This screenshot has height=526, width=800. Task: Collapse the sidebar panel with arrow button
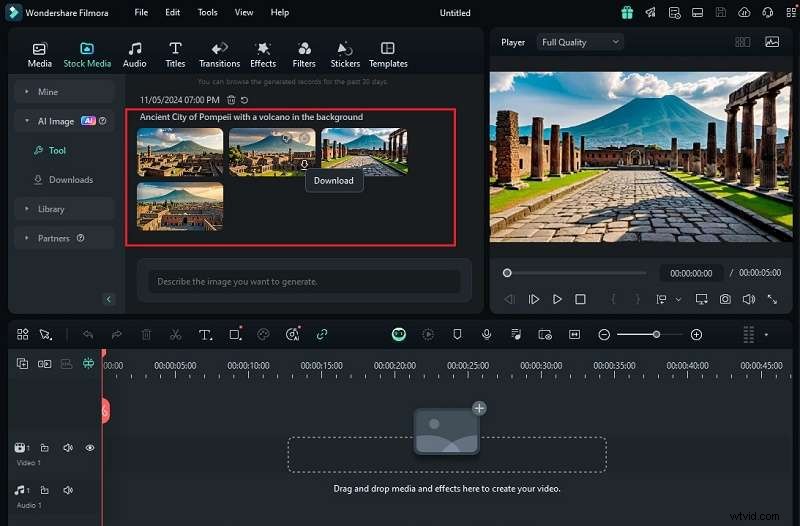pyautogui.click(x=108, y=299)
